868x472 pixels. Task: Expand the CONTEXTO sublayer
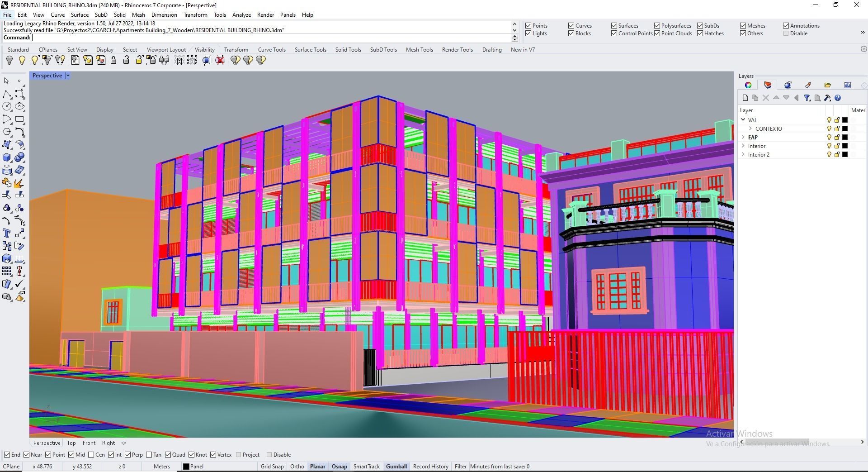(750, 129)
